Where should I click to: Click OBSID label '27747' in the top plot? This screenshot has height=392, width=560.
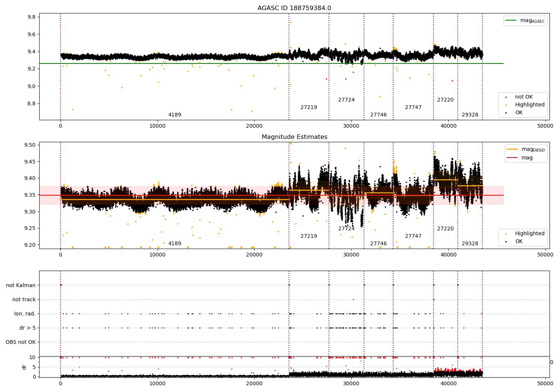tap(413, 107)
